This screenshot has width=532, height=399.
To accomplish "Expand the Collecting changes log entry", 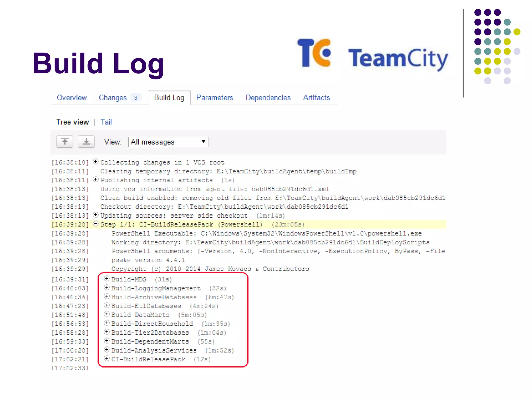I will (x=96, y=162).
